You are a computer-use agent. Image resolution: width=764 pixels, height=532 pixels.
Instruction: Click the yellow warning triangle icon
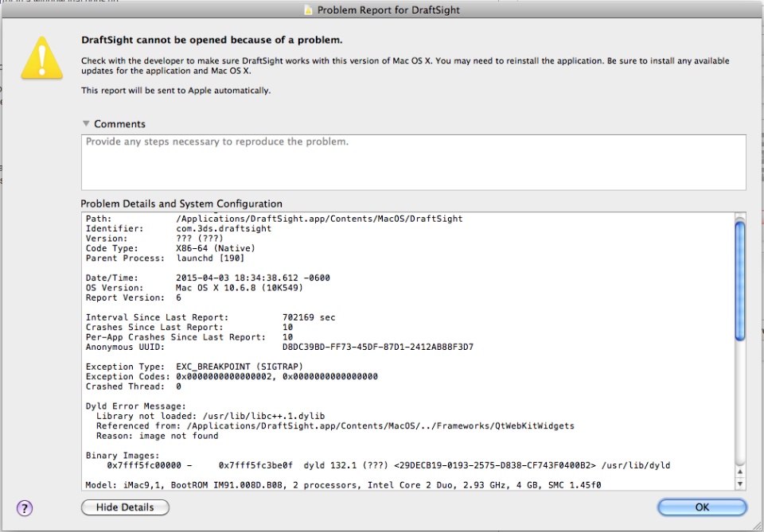41,56
